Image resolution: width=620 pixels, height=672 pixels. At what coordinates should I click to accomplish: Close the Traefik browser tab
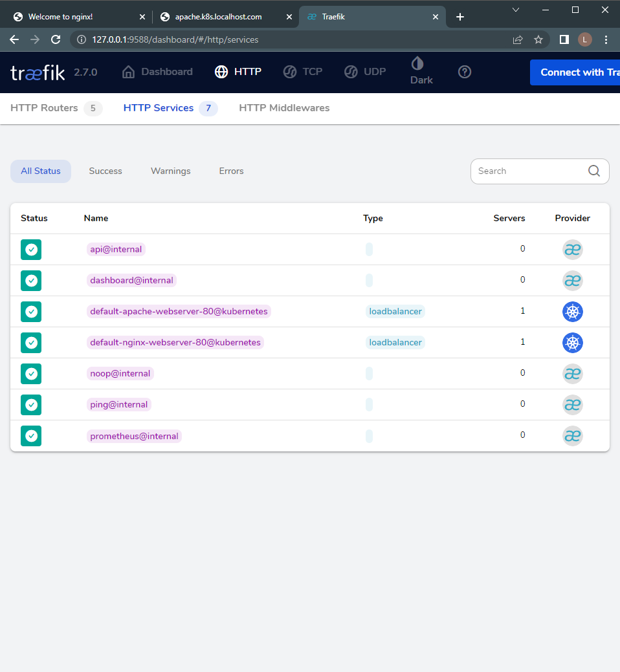pos(435,17)
